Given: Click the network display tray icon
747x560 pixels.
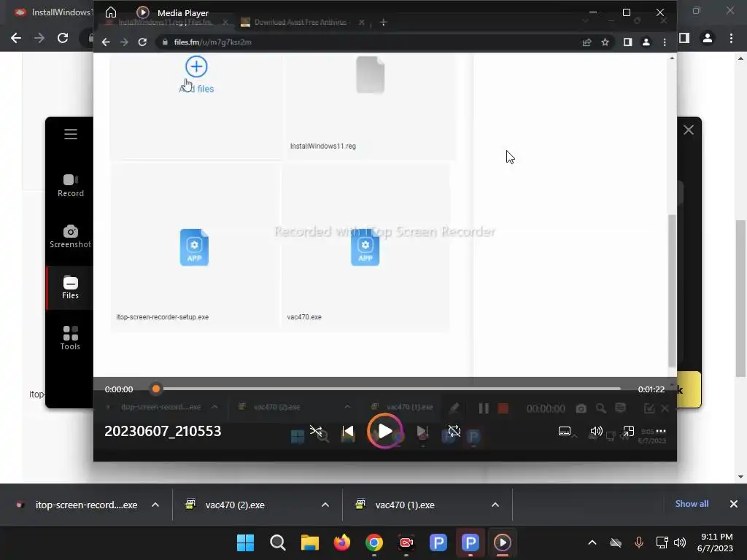Looking at the screenshot, I should 661,542.
